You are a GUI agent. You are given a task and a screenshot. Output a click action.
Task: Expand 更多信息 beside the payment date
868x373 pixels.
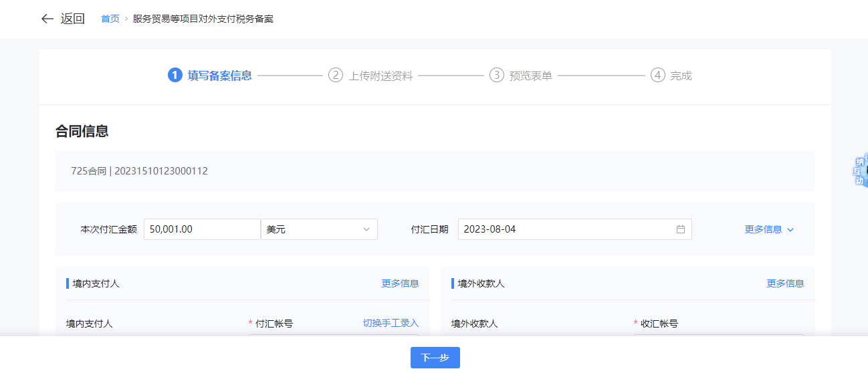769,229
